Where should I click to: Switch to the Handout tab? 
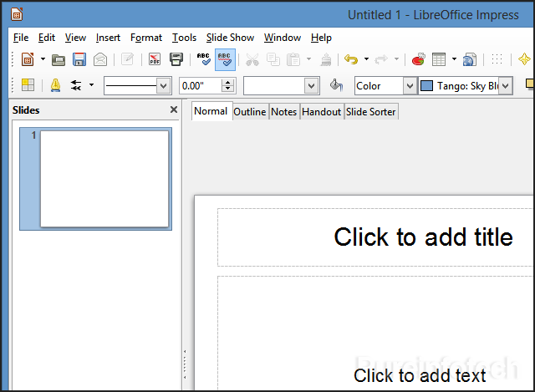(321, 112)
